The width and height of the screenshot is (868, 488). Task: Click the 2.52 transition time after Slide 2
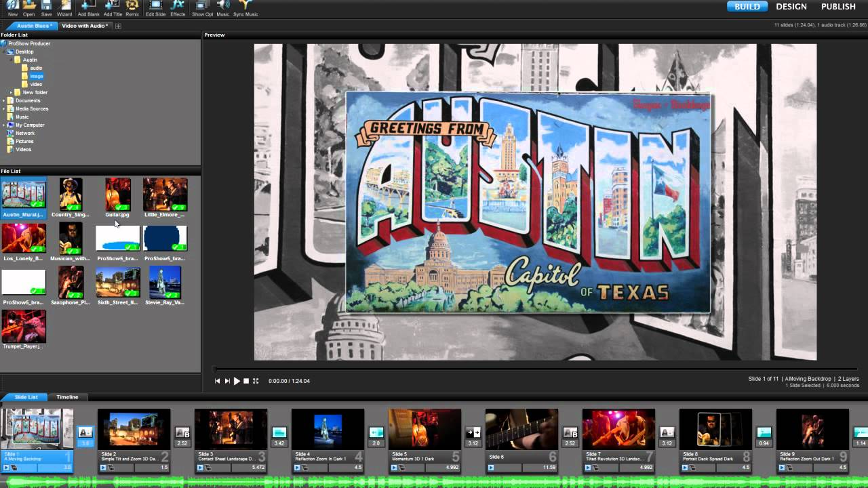tap(182, 443)
